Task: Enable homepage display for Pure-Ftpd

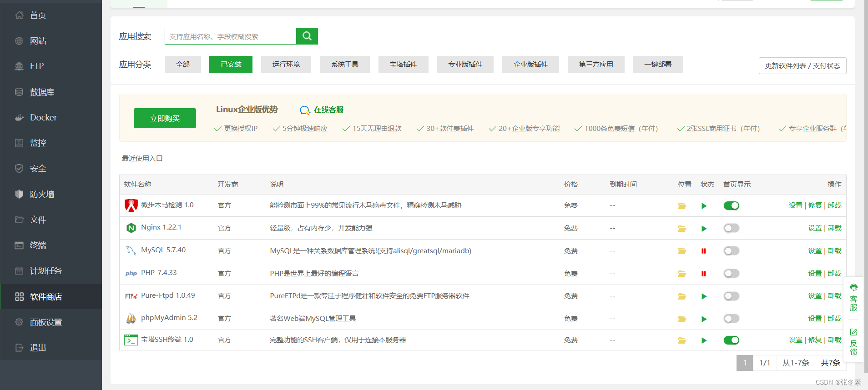Action: 732,296
